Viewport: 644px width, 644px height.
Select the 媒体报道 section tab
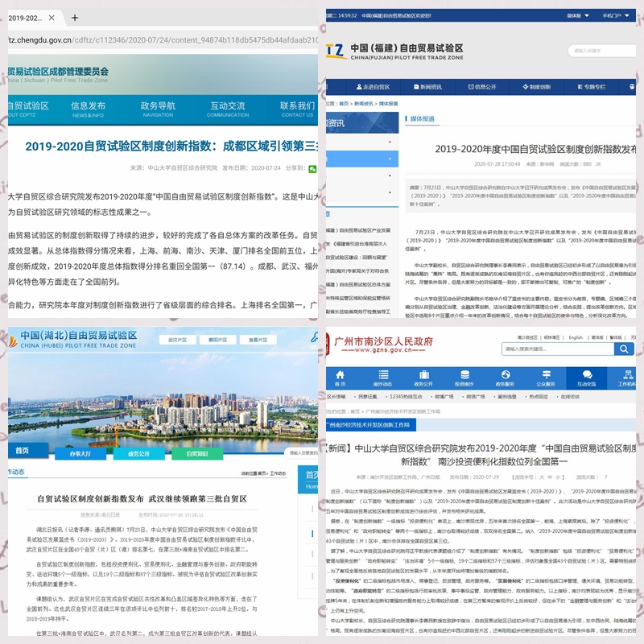pos(422,118)
